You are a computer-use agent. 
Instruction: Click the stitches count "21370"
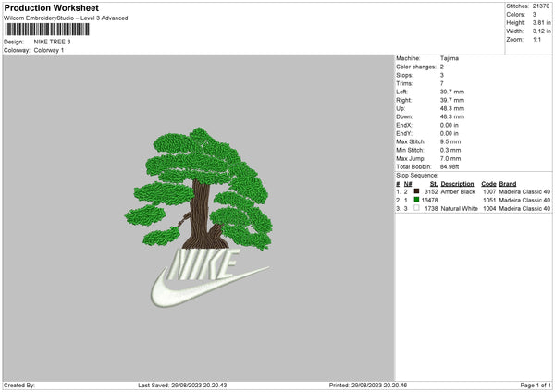(541, 6)
